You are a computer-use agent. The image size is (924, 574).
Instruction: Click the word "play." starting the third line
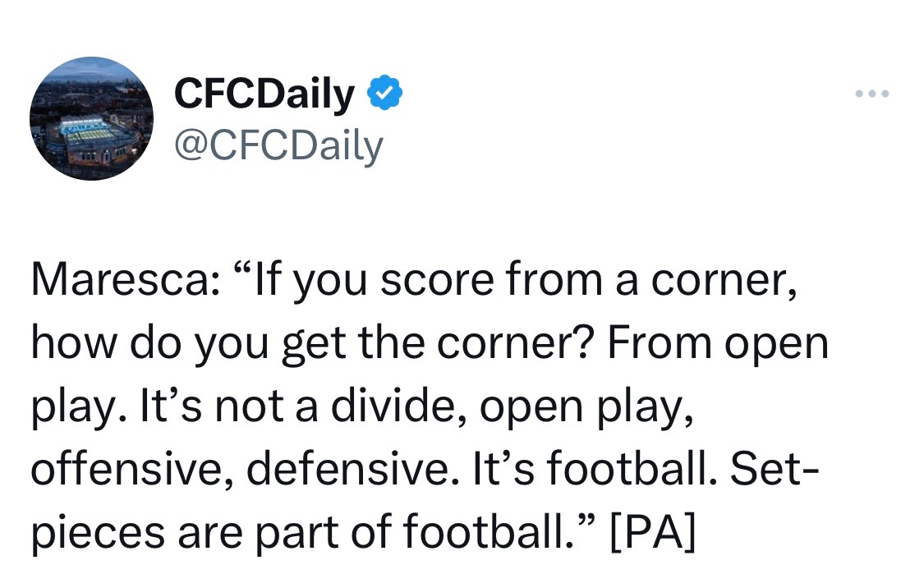point(76,408)
